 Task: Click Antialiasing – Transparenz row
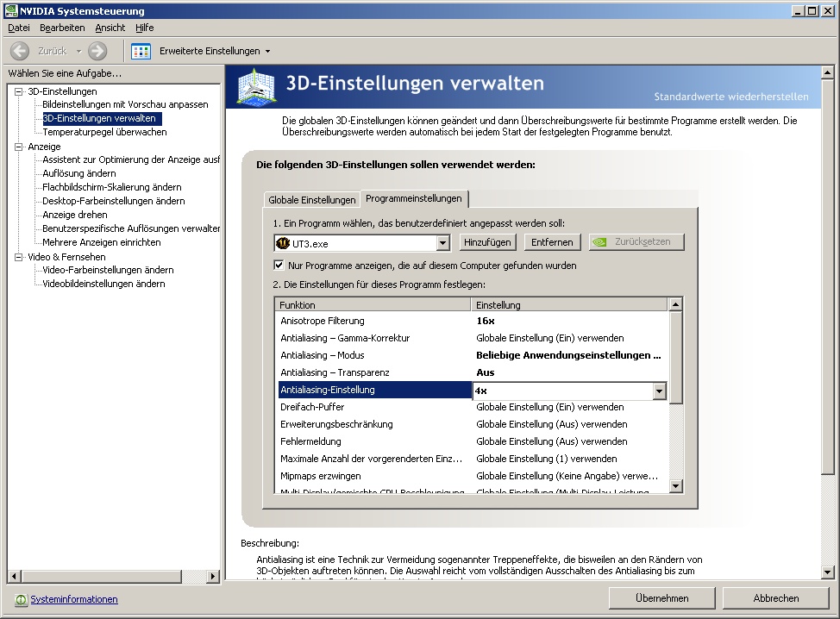coord(473,372)
